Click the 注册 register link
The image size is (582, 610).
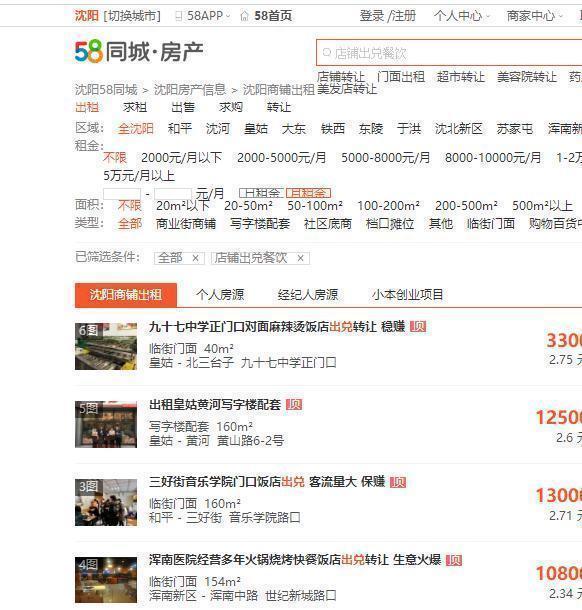click(x=403, y=16)
